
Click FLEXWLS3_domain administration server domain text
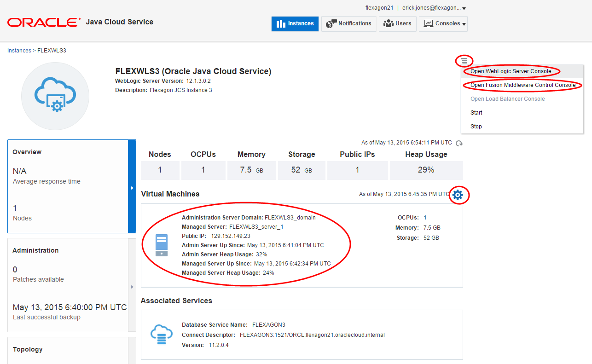(290, 218)
